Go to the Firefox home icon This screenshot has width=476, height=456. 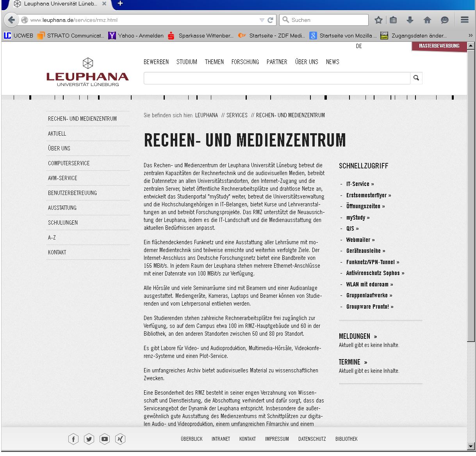click(x=427, y=20)
